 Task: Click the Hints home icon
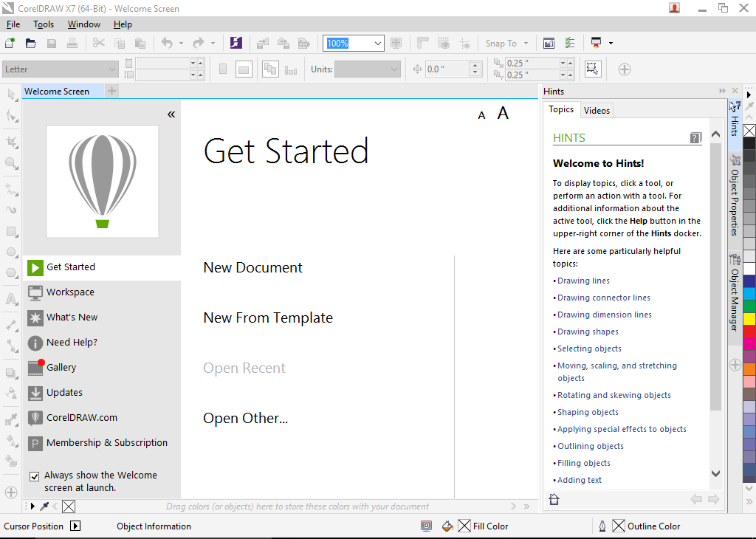pyautogui.click(x=554, y=499)
